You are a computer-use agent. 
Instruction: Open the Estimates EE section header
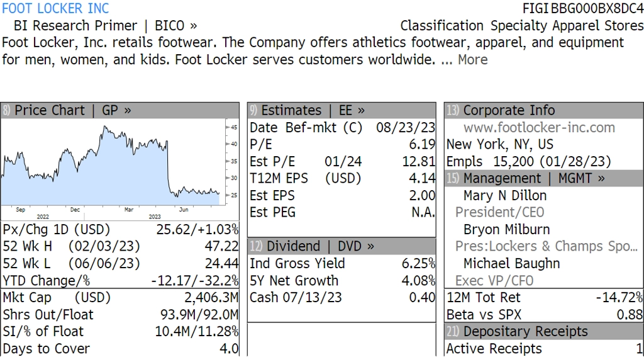pyautogui.click(x=341, y=110)
